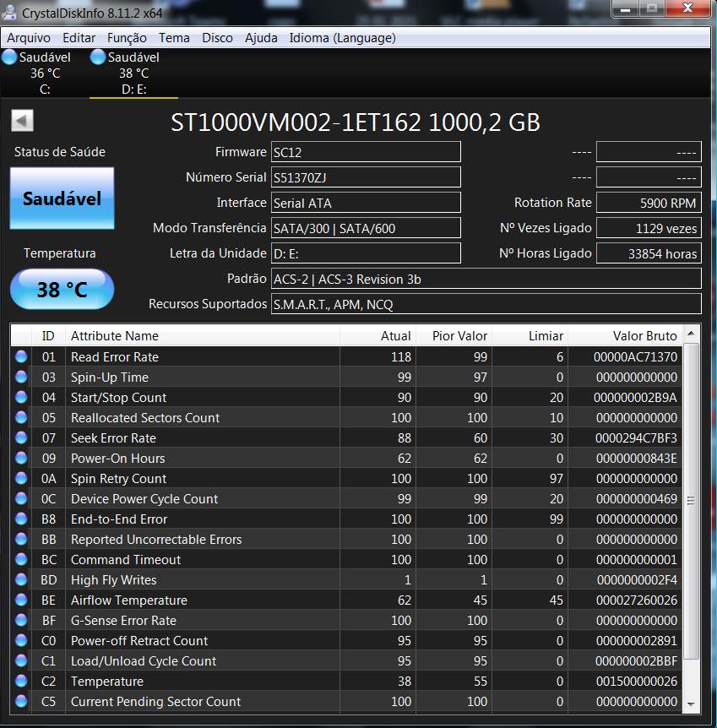The image size is (717, 728).
Task: Click status orb of Command Timeout row
Action: click(21, 559)
